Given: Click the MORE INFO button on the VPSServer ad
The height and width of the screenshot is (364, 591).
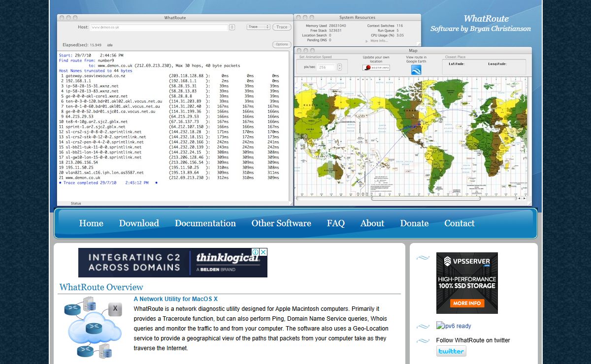Looking at the screenshot, I should click(467, 303).
